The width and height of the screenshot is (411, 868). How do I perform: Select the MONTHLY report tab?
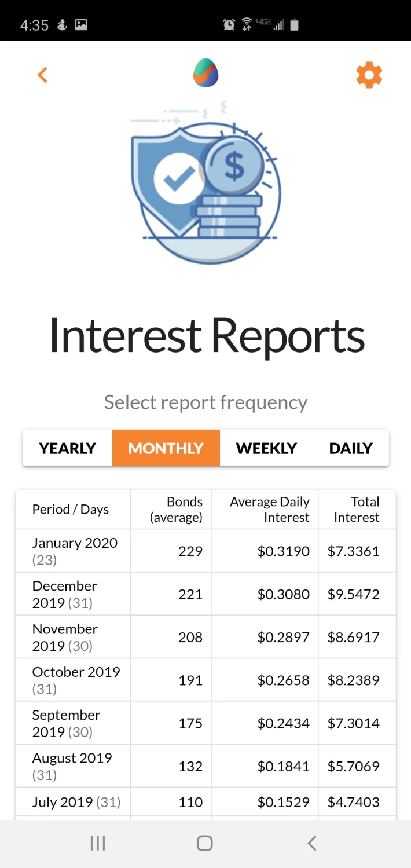(x=166, y=448)
